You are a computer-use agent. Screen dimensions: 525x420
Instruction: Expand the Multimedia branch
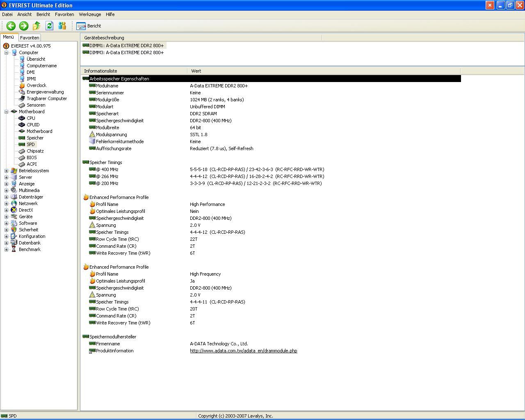(6, 190)
